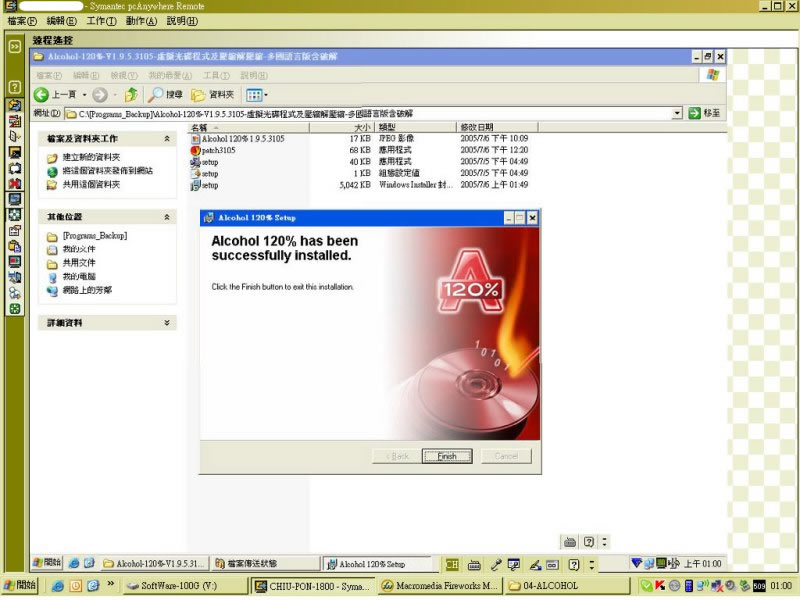Viewport: 800px width, 600px height.
Task: Click the remote taskbar clock showing 上午 01:00
Action: tap(703, 564)
